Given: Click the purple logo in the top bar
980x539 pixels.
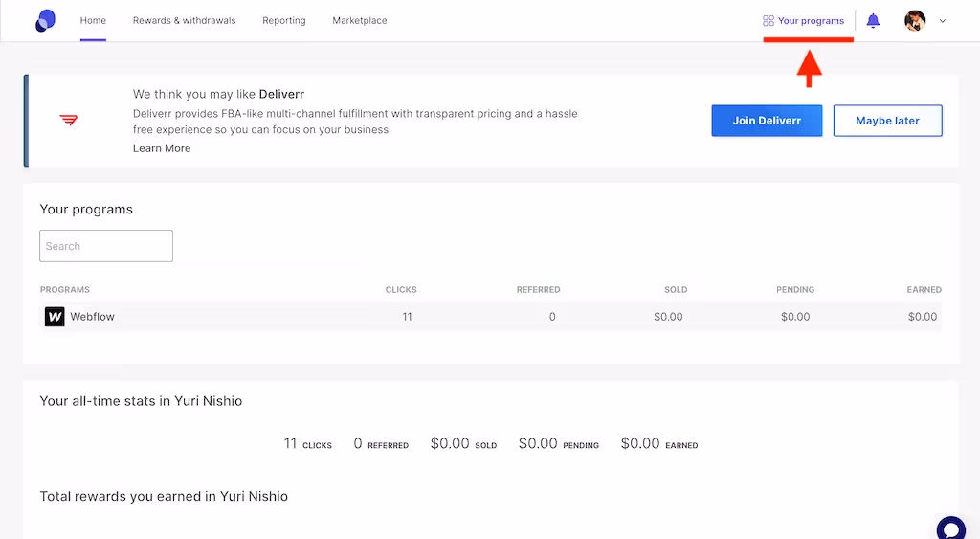Looking at the screenshot, I should 45,21.
